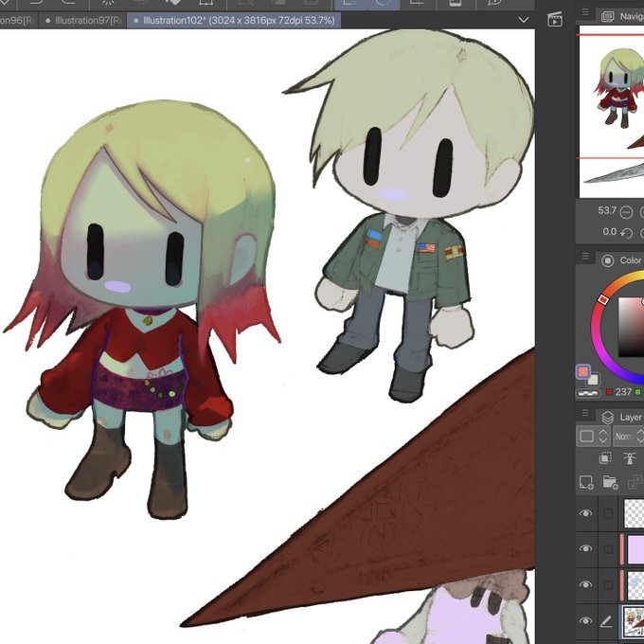The image size is (644, 644).
Task: Open the canvas tab list chevron
Action: tap(524, 20)
